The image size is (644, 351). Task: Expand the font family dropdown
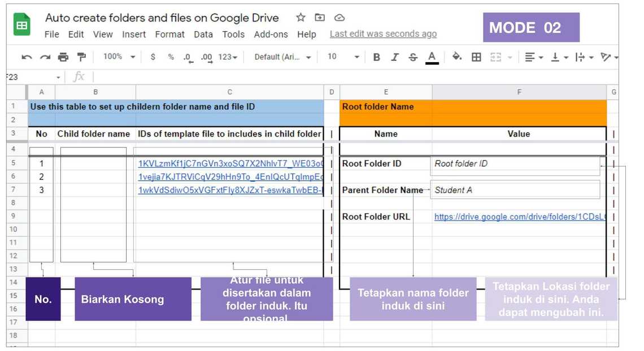[x=282, y=57]
